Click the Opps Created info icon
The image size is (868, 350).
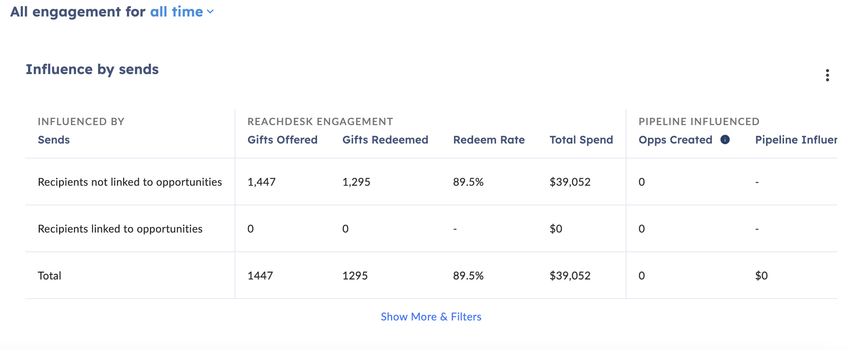pos(725,140)
